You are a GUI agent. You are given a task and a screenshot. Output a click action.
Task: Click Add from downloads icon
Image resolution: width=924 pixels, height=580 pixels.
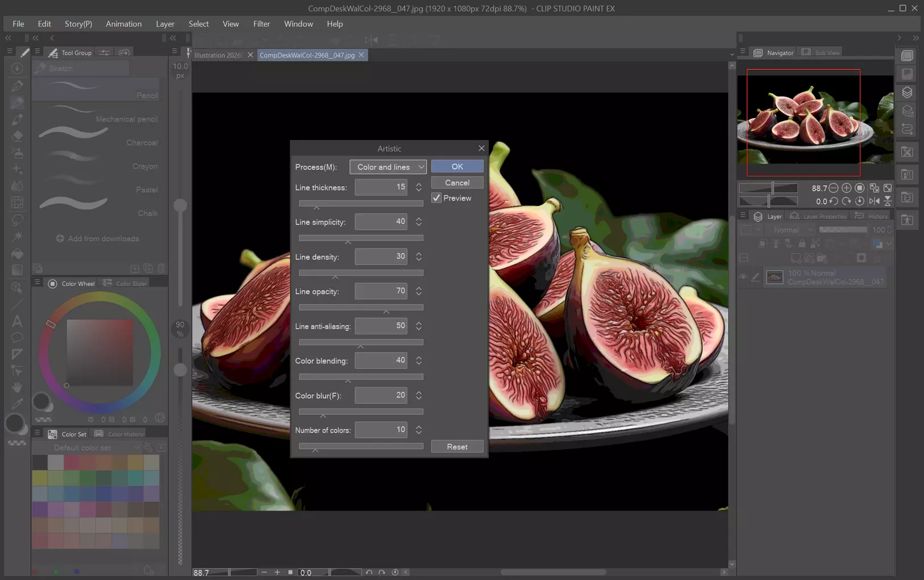[60, 239]
